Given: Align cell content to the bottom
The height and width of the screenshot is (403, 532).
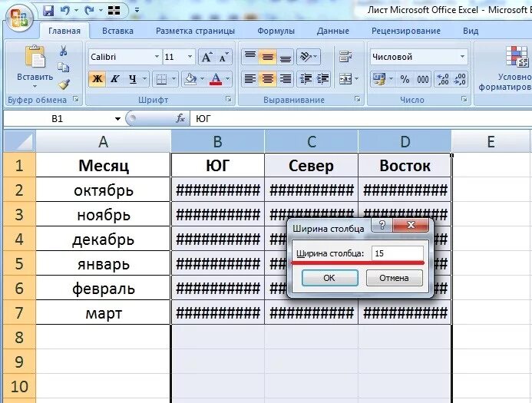Looking at the screenshot, I should click(286, 57).
